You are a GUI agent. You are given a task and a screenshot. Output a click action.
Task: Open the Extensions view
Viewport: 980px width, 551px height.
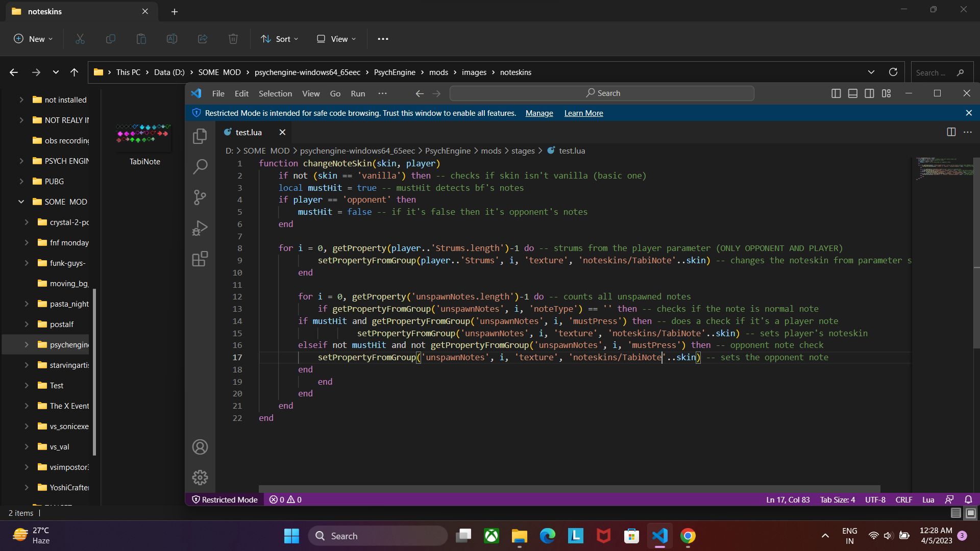(200, 259)
